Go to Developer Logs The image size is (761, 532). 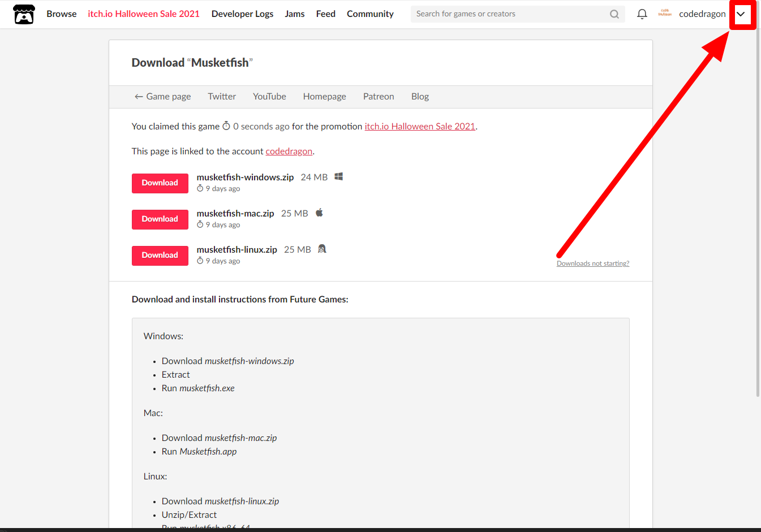242,14
